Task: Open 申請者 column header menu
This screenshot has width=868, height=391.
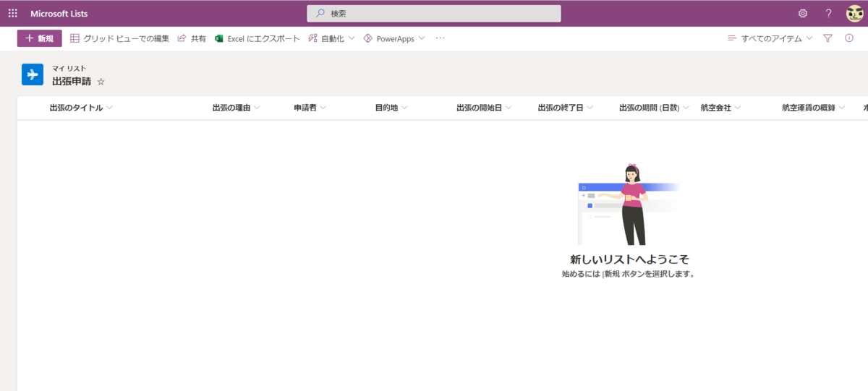Action: click(310, 108)
